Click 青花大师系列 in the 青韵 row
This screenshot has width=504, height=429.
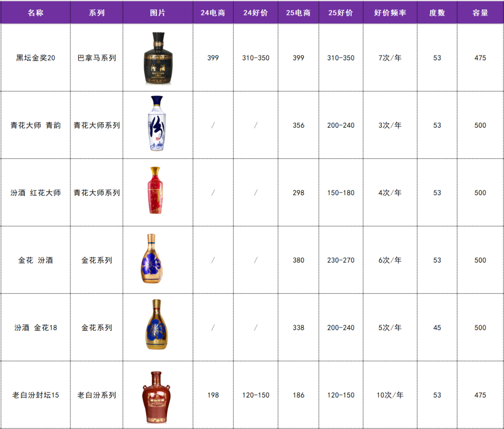pos(97,126)
